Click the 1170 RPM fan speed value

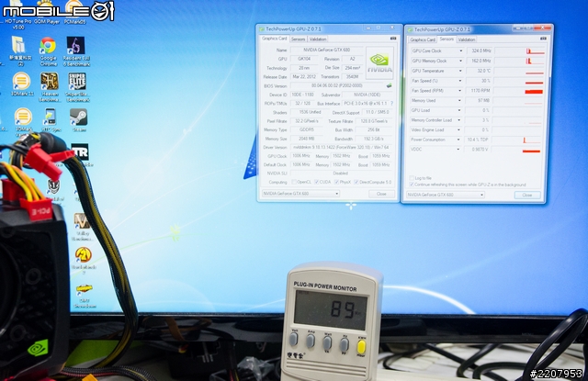(x=478, y=91)
